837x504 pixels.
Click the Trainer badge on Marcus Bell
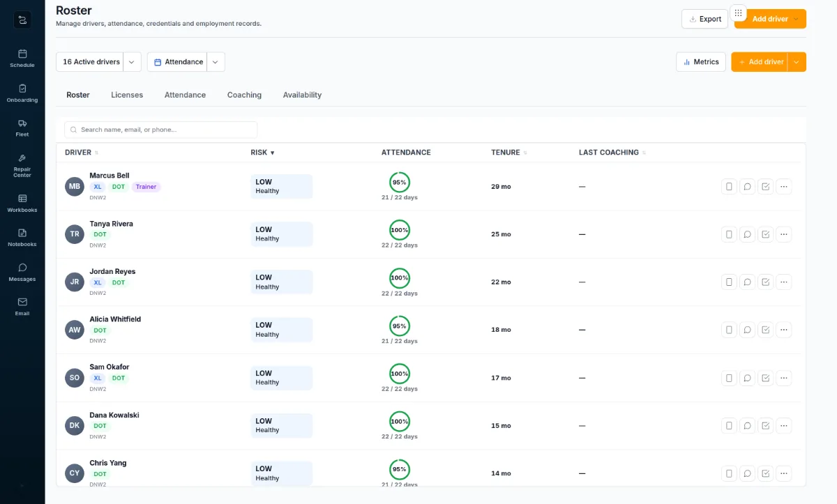pyautogui.click(x=146, y=187)
